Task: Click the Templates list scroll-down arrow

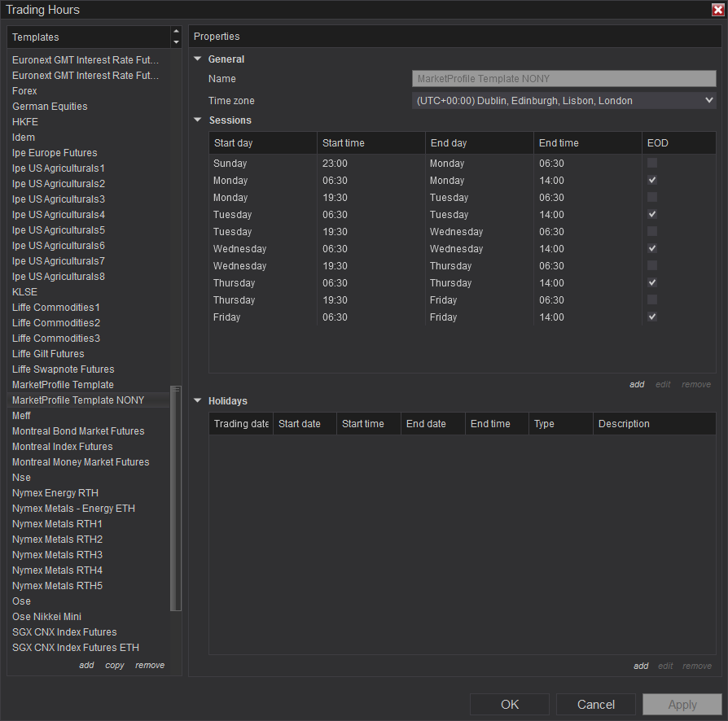Action: (176, 42)
